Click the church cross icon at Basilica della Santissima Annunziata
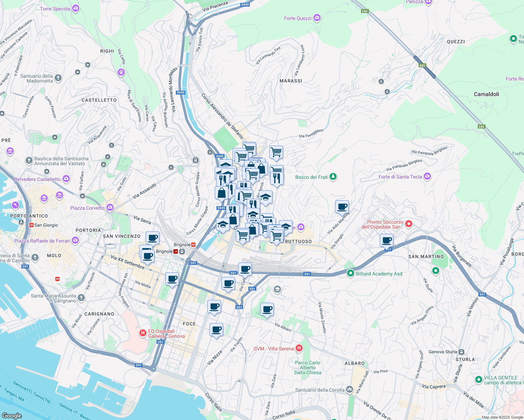Image resolution: width=524 pixels, height=420 pixels. 28,160
